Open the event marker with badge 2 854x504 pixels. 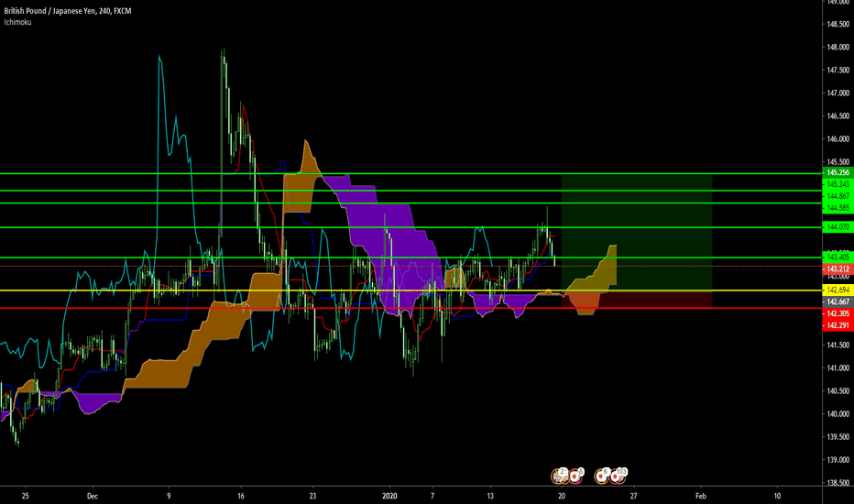coord(559,475)
